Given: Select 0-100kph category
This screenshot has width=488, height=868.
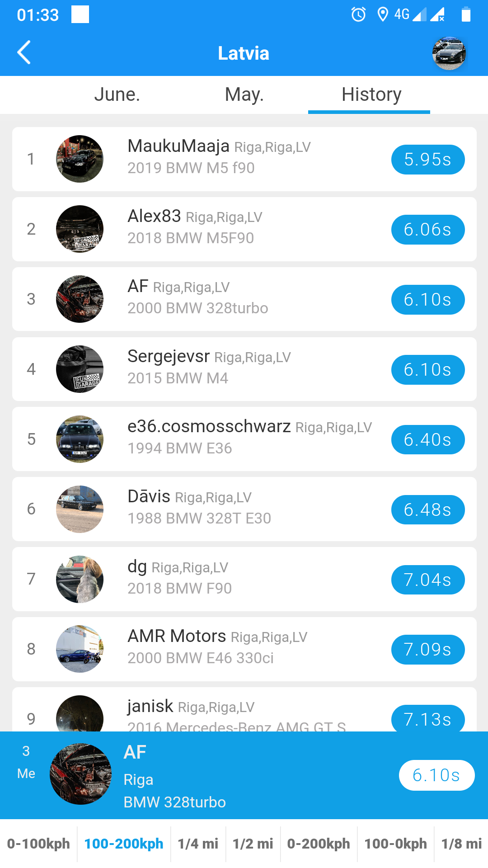Looking at the screenshot, I should (38, 844).
